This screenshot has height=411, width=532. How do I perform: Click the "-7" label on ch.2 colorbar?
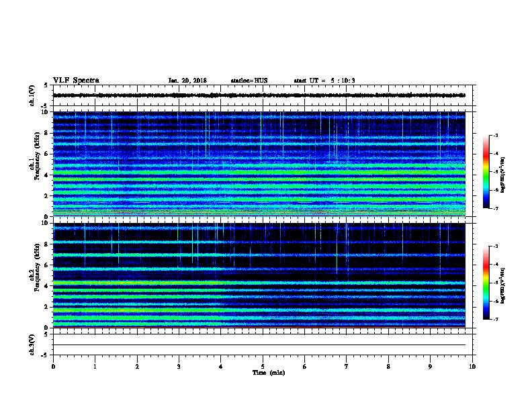(x=495, y=319)
